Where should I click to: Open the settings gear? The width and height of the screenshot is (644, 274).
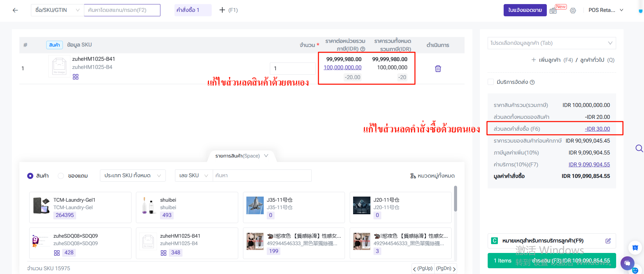(x=573, y=11)
